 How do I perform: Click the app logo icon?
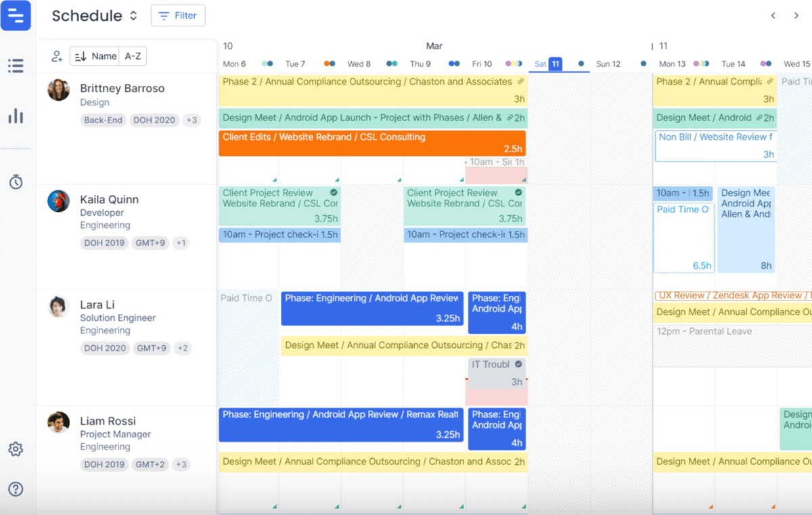click(16, 16)
